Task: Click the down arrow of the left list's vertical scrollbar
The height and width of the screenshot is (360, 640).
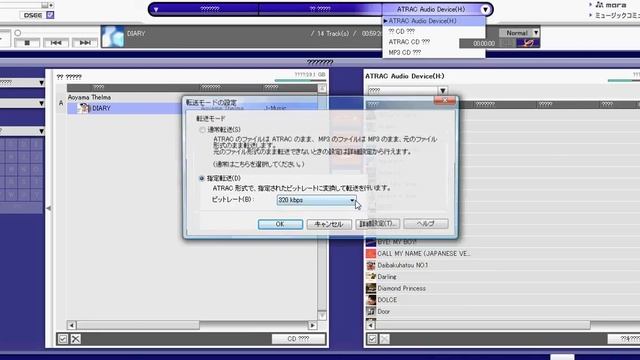Action: 322,316
